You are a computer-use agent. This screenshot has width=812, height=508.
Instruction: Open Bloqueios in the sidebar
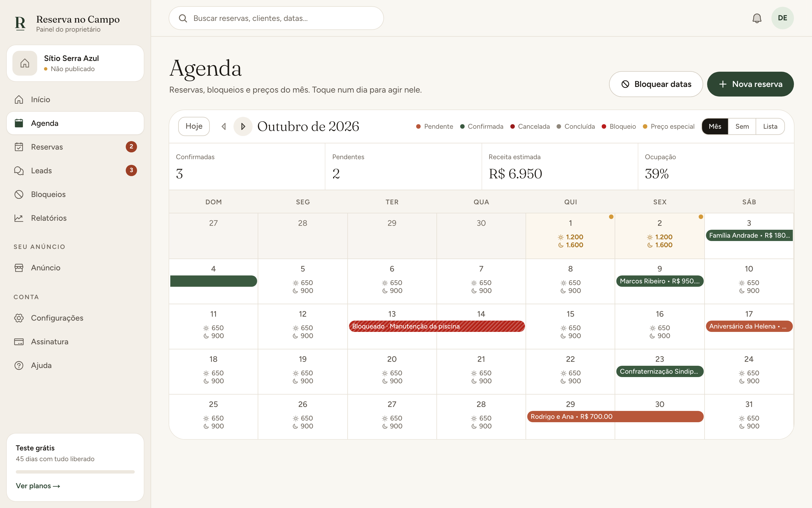75,194
